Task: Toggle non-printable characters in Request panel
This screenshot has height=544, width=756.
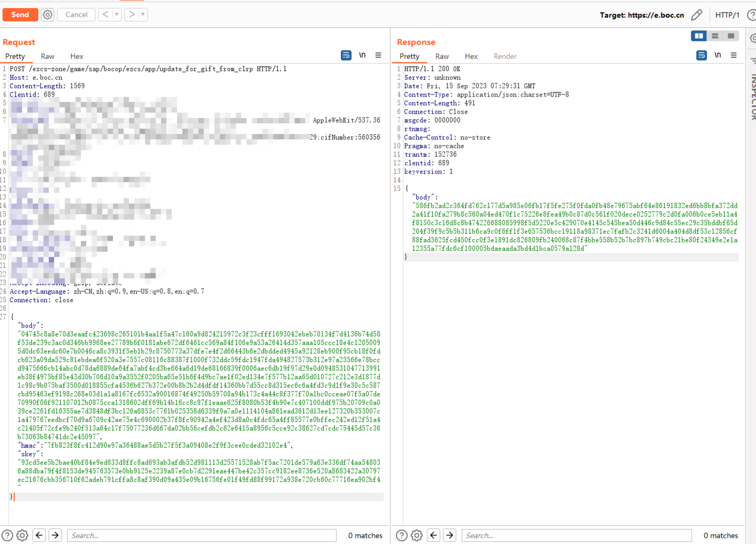Action: (362, 55)
